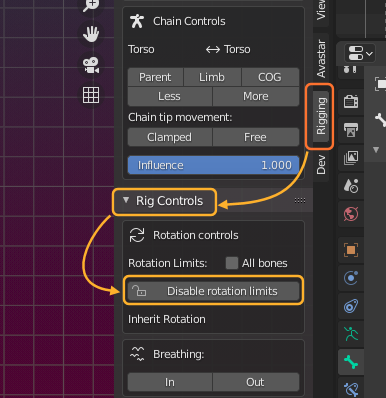
Task: Open the Object properties orange square icon
Action: pyautogui.click(x=351, y=250)
